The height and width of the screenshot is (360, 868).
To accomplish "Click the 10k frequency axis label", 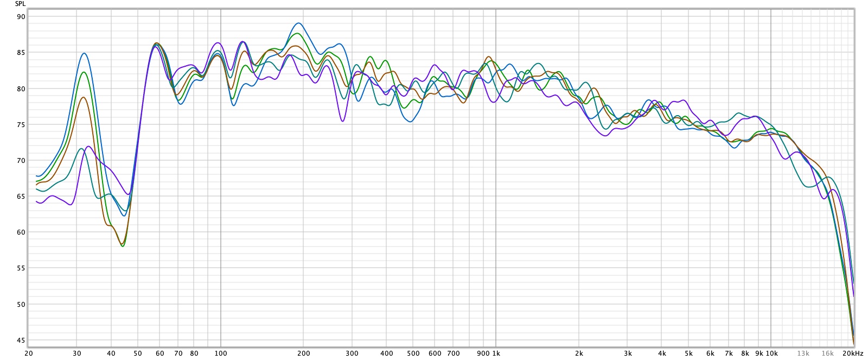I will 772,353.
